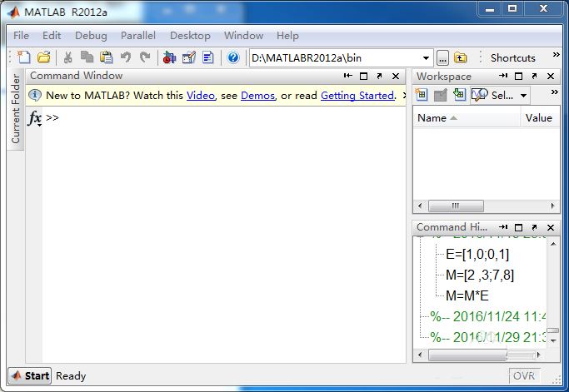
Task: Click Command History scroll up arrow
Action: tap(553, 243)
